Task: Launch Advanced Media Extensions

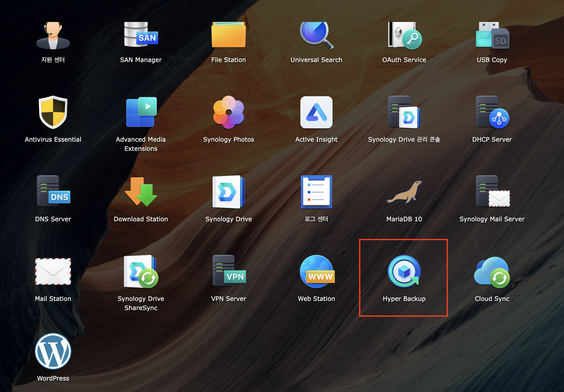Action: click(x=141, y=112)
